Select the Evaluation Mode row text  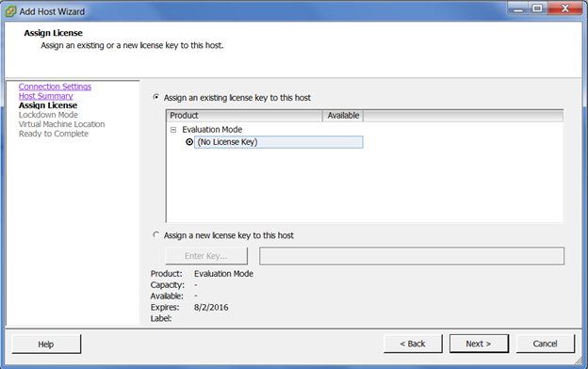[x=212, y=130]
